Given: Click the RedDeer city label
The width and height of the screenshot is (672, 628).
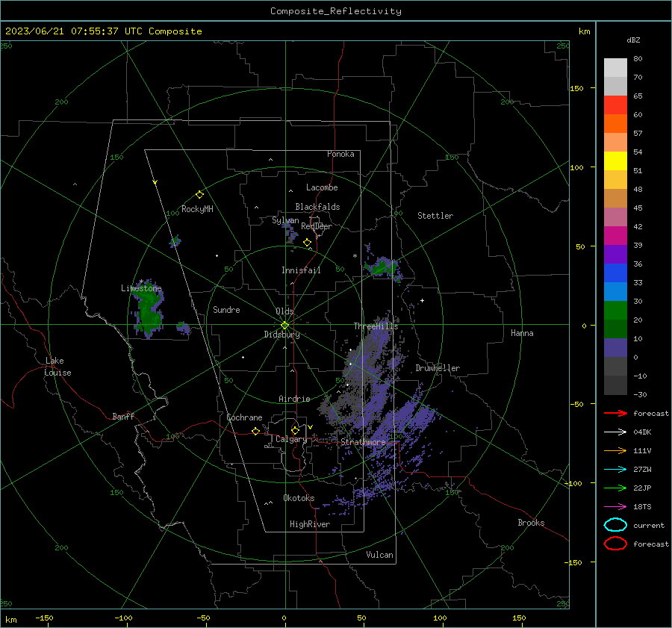Looking at the screenshot, I should point(317,226).
